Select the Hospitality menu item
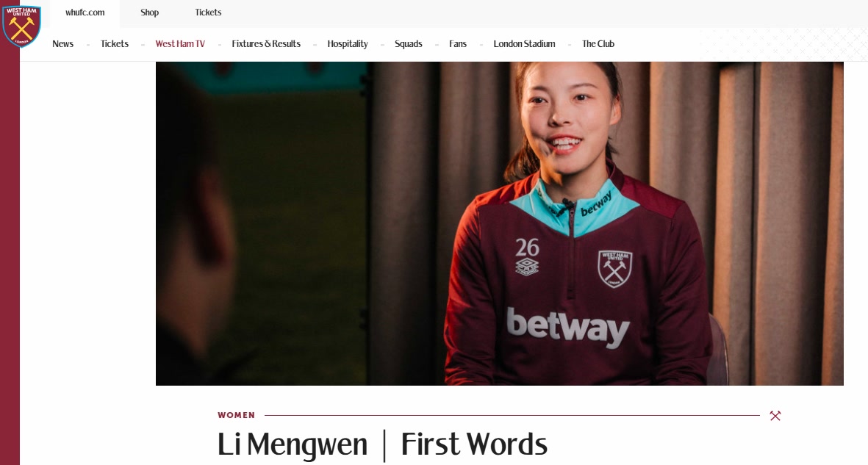 coord(347,44)
